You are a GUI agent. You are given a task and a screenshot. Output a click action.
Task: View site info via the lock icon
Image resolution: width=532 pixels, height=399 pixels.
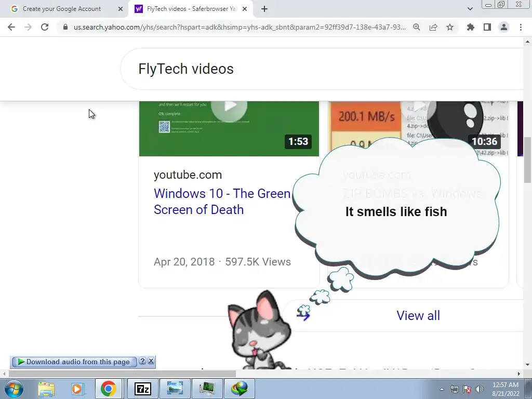coord(65,27)
